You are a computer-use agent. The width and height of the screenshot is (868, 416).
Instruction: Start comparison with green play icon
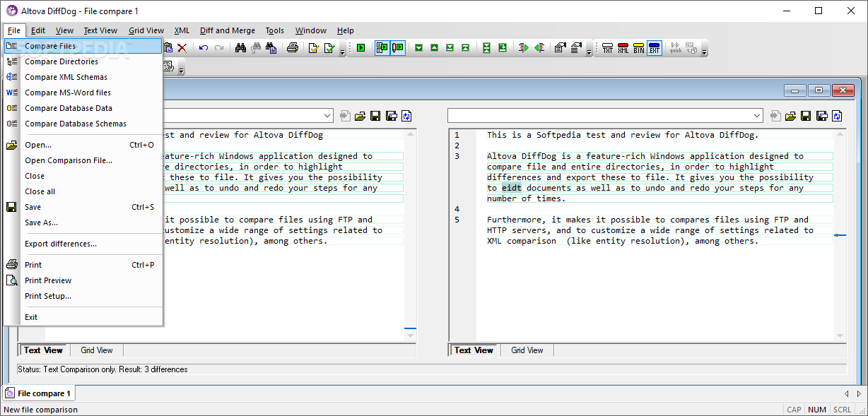click(x=360, y=48)
